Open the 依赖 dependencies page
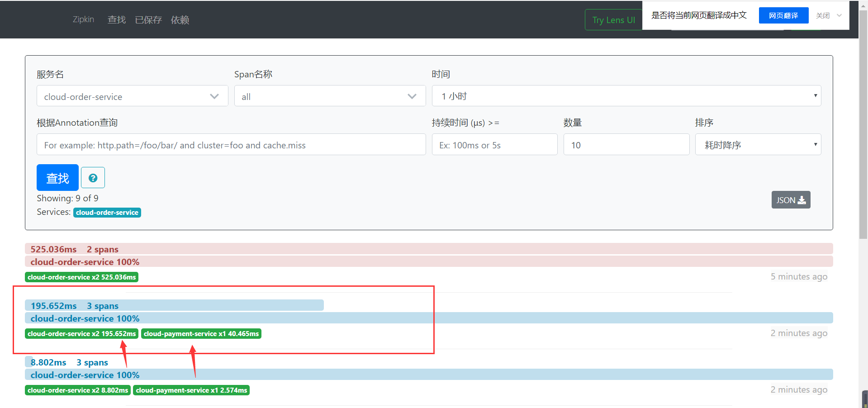This screenshot has height=408, width=868. [180, 20]
